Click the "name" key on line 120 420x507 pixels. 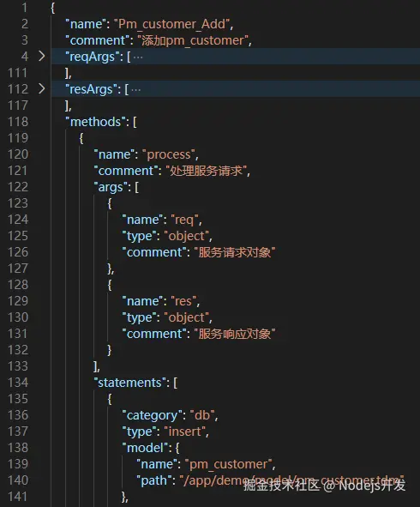(114, 154)
